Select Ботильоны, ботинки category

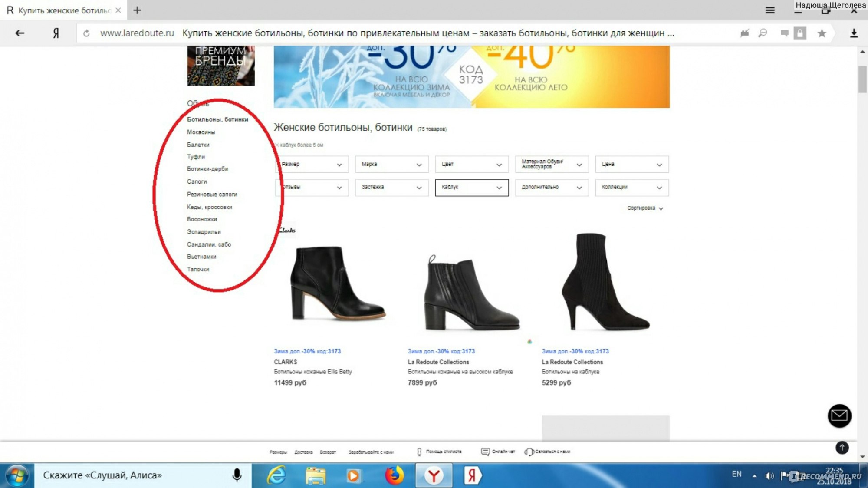pyautogui.click(x=217, y=119)
